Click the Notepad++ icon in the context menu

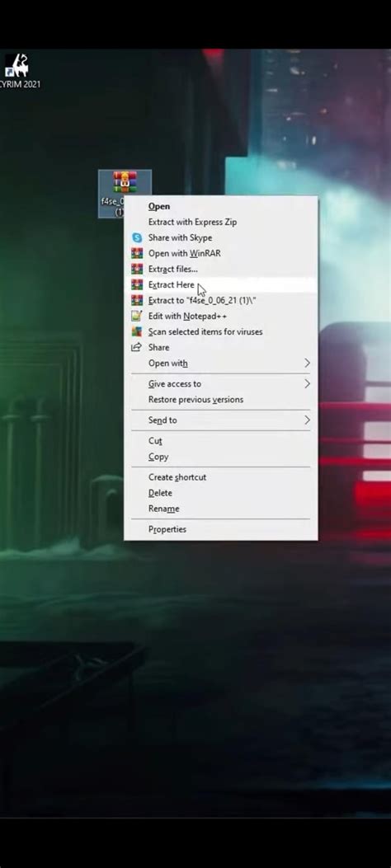click(137, 316)
